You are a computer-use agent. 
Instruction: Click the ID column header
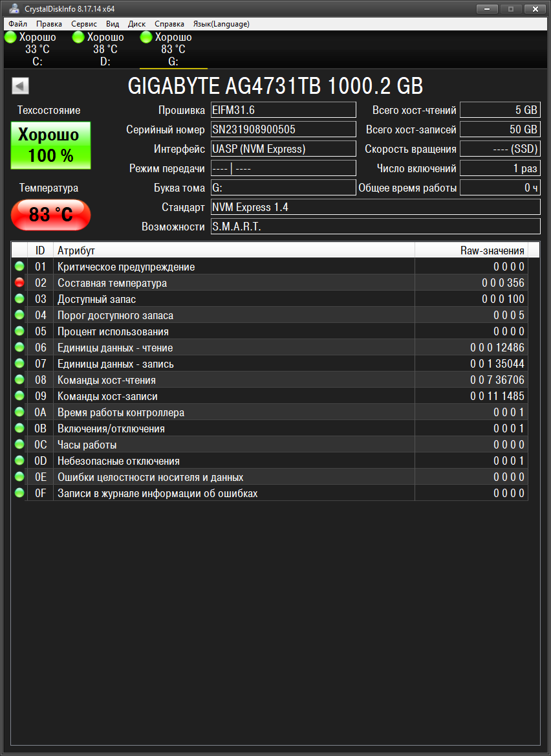[41, 250]
